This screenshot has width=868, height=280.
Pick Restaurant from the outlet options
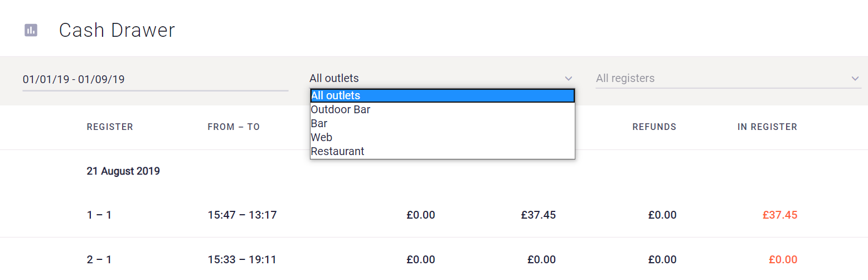[338, 151]
